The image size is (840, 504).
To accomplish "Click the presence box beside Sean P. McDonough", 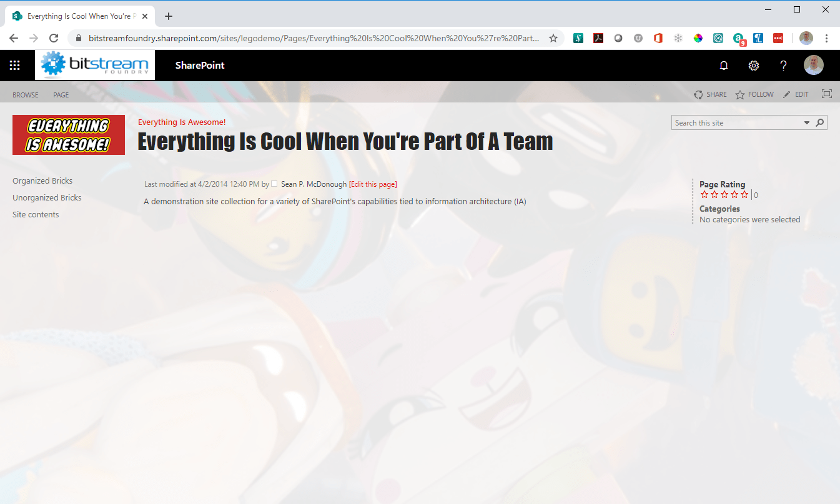I will tap(274, 184).
